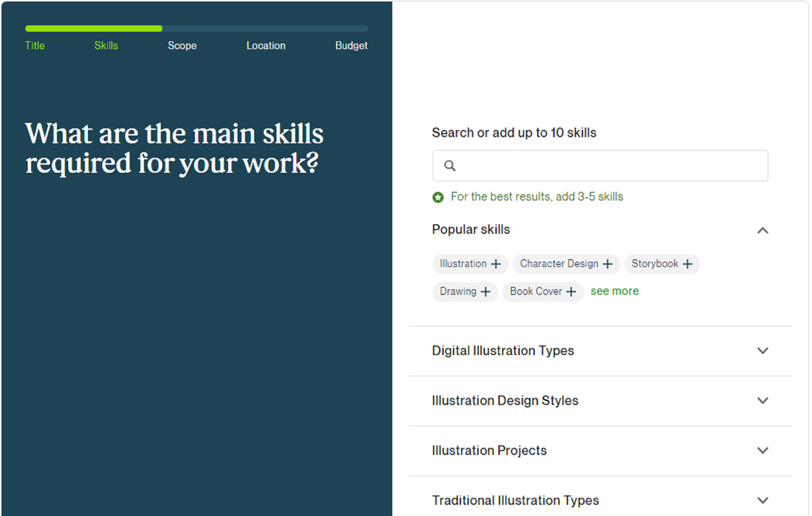Open the Location step
This screenshot has height=516, width=812.
[266, 45]
